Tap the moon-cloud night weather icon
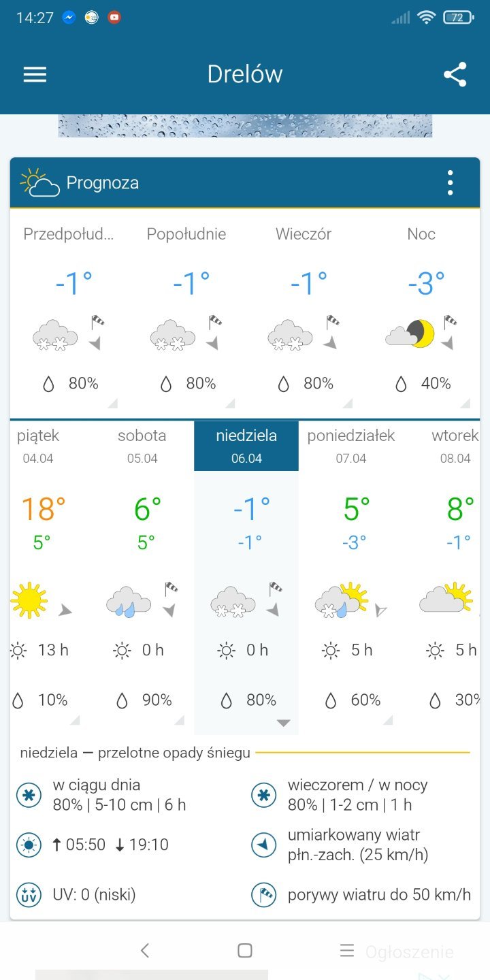Screen dimensions: 490x980 tap(410, 333)
